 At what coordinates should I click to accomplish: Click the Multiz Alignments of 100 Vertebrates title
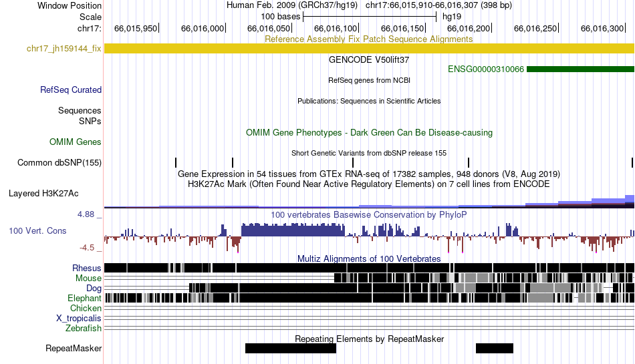coord(369,259)
